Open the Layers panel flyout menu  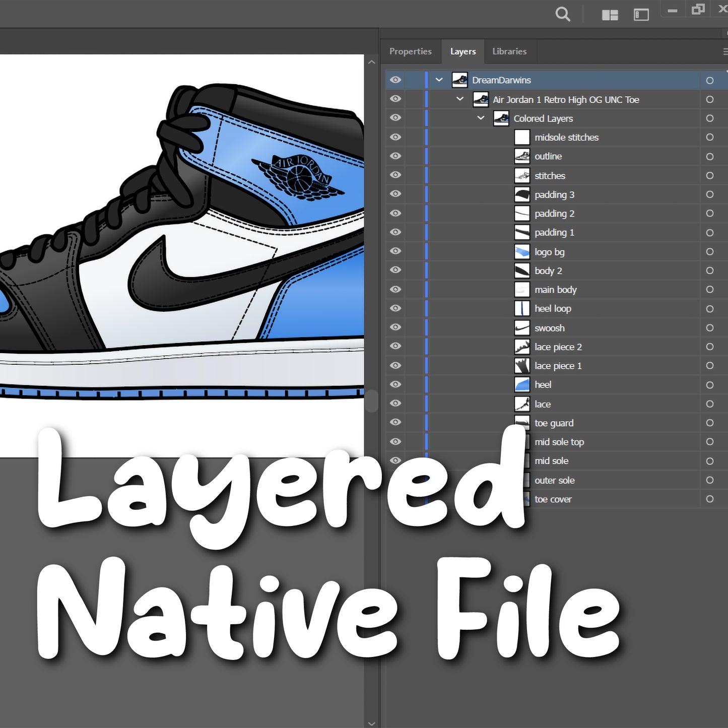coord(724,51)
